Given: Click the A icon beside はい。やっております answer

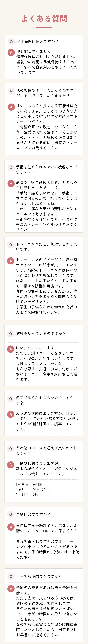Looking at the screenshot, I should pos(11,349).
